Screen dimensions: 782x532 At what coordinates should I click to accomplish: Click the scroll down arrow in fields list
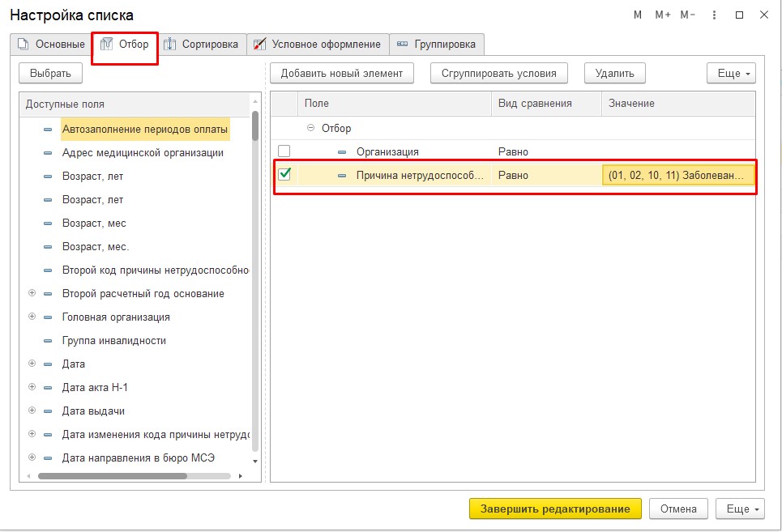pos(255,462)
